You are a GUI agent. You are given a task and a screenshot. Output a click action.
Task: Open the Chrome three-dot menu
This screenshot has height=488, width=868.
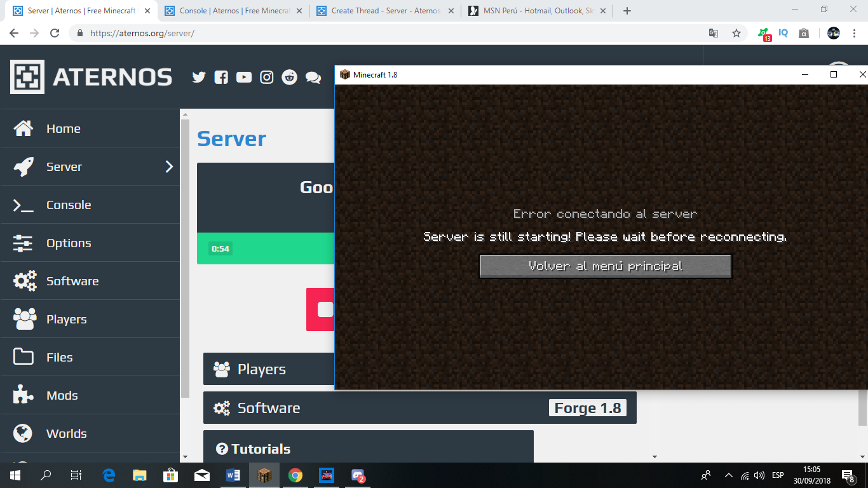coord(854,33)
